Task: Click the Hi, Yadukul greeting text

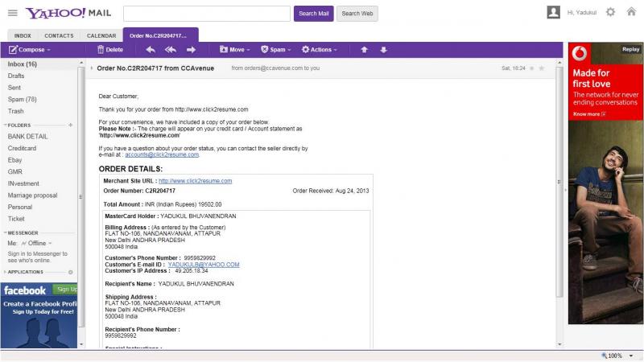Action: 581,13
